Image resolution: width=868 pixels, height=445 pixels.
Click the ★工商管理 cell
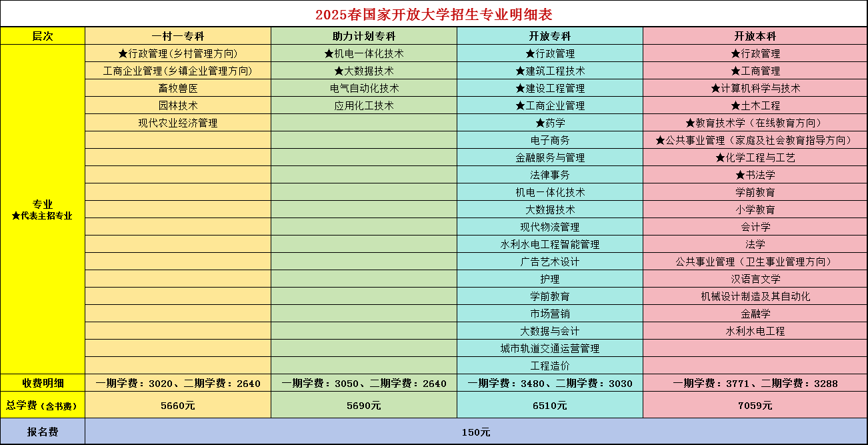[755, 71]
